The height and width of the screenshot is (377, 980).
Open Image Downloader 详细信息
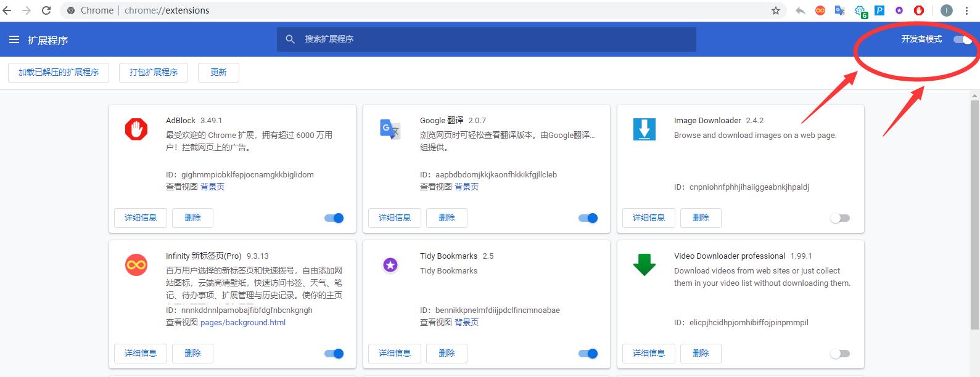(x=649, y=218)
